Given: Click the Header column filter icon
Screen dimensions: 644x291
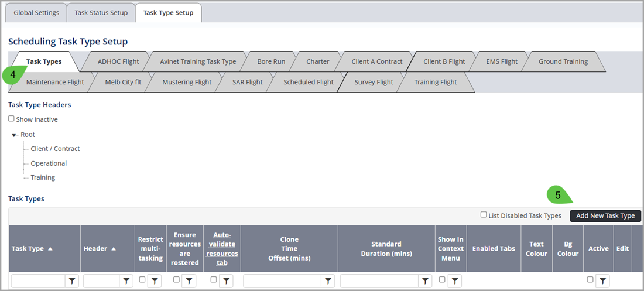Looking at the screenshot, I should click(x=126, y=282).
